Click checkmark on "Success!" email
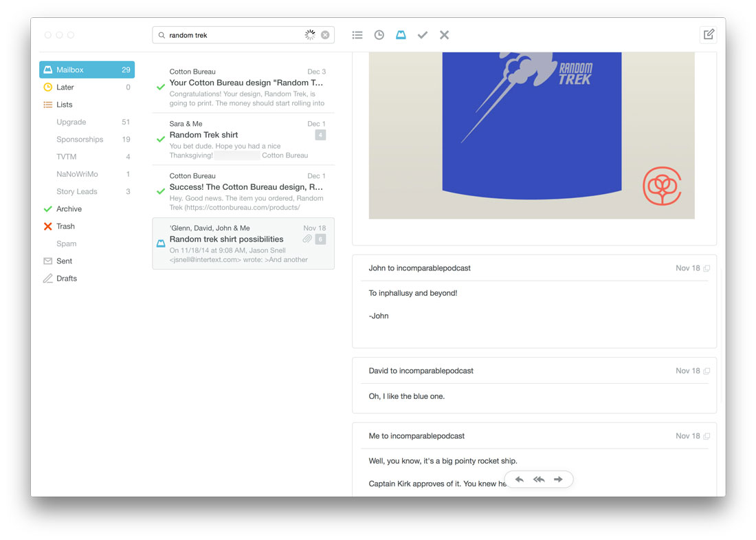 [161, 192]
